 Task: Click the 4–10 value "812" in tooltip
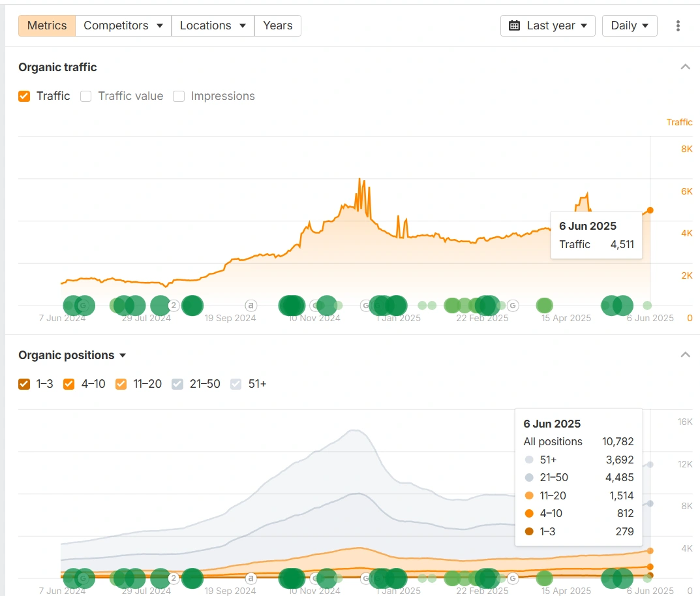coord(626,513)
